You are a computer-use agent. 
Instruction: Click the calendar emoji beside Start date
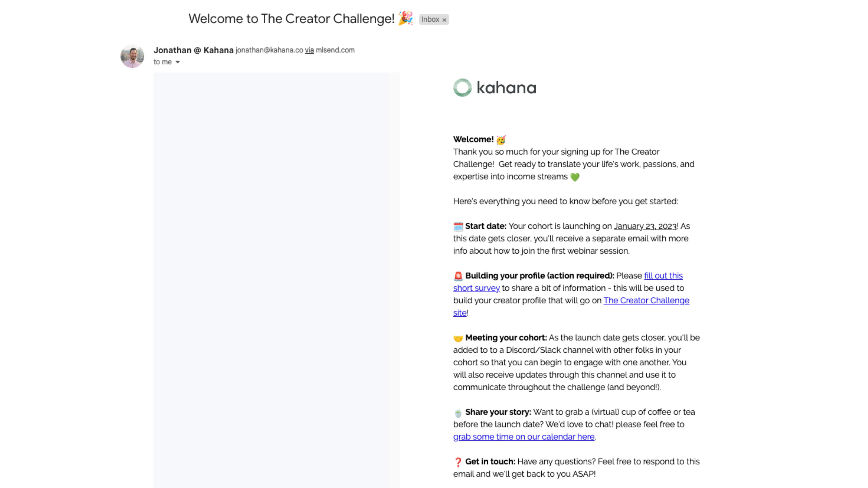(458, 227)
